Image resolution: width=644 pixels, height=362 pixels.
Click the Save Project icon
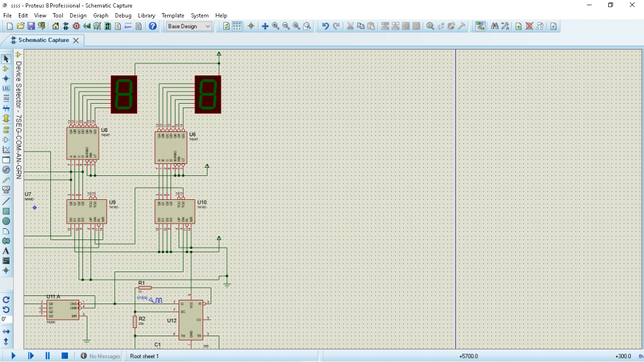pos(31,26)
